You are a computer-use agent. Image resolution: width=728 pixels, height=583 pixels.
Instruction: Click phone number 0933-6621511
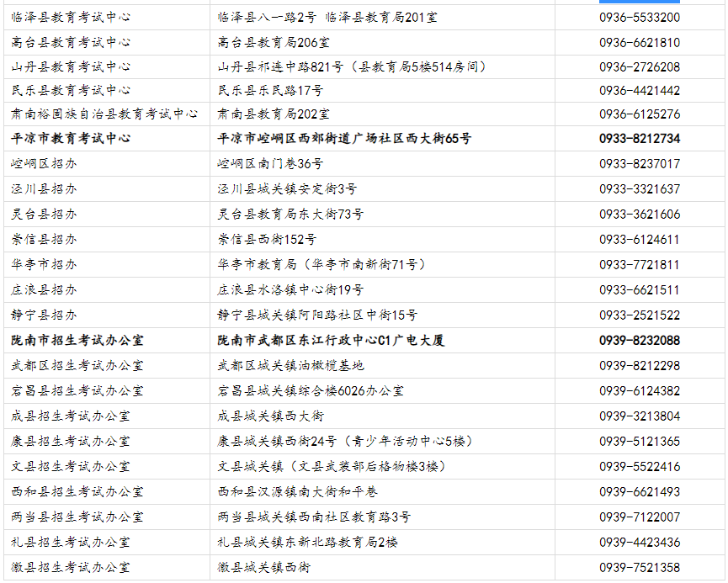tap(640, 289)
